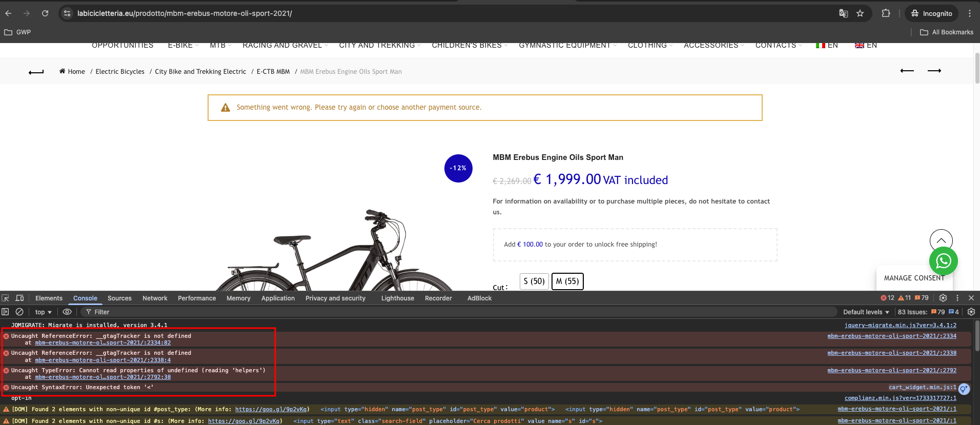Open the Application tab
Image resolution: width=980 pixels, height=425 pixels.
pos(278,298)
